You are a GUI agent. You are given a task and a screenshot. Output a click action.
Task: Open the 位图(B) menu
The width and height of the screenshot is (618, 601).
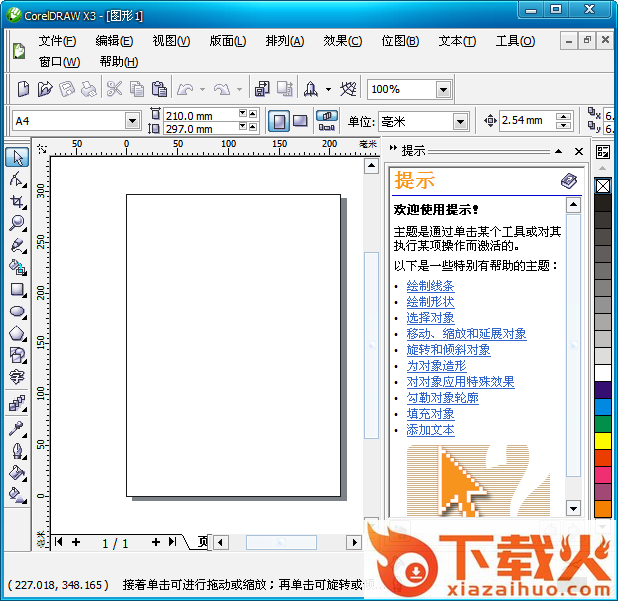(x=400, y=41)
